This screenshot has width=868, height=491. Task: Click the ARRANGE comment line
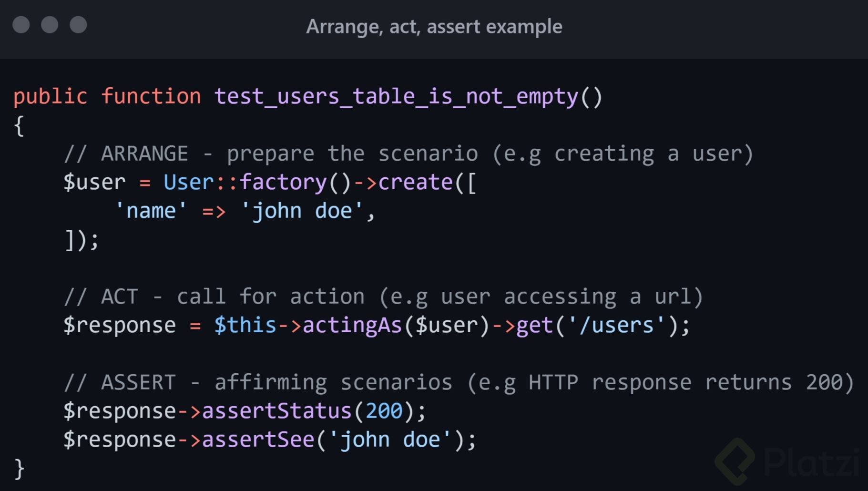(x=408, y=154)
